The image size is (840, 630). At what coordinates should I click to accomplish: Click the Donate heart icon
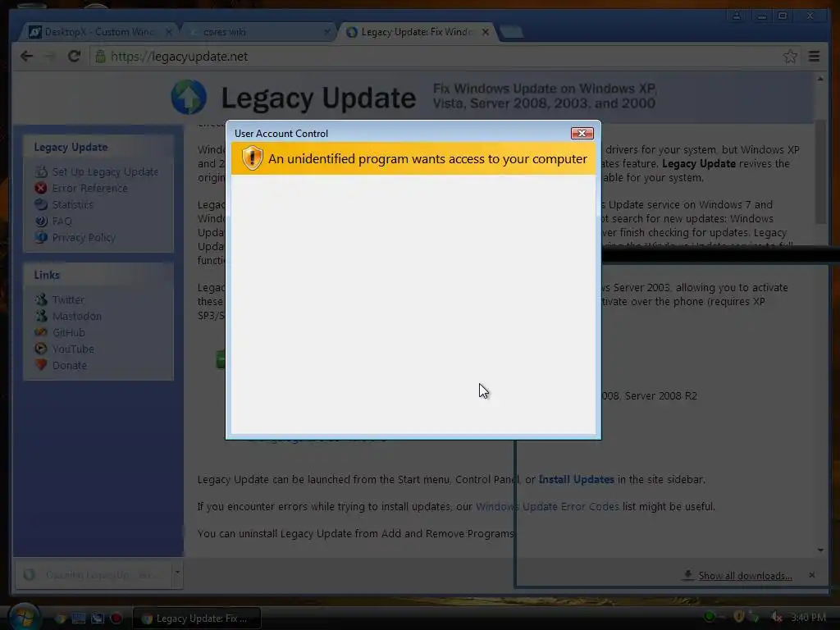point(41,365)
